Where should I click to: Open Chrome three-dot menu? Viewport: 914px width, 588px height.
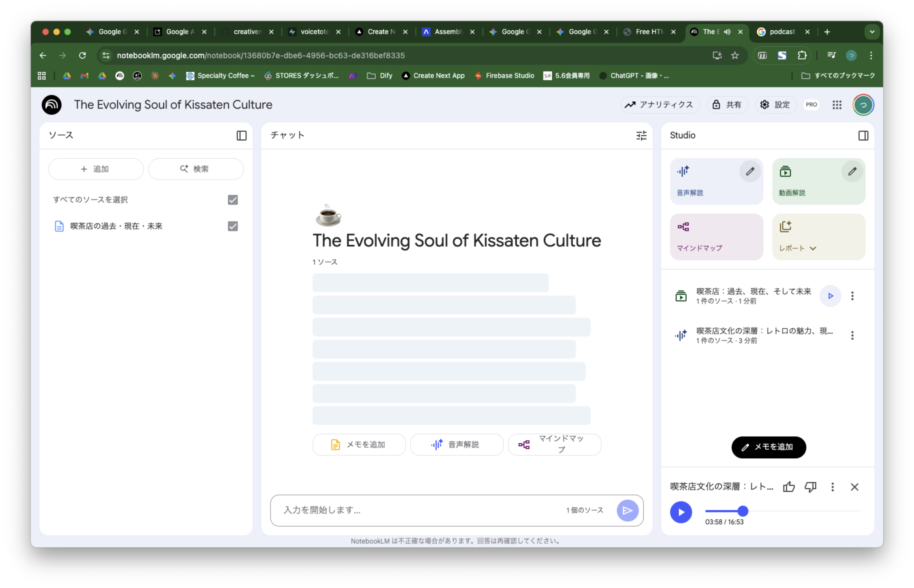(871, 55)
